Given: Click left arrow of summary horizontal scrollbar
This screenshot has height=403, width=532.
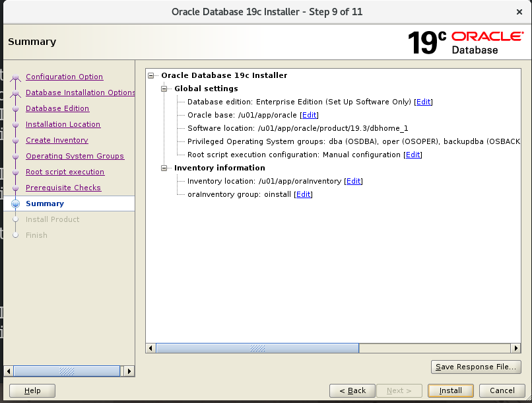Looking at the screenshot, I should click(151, 348).
